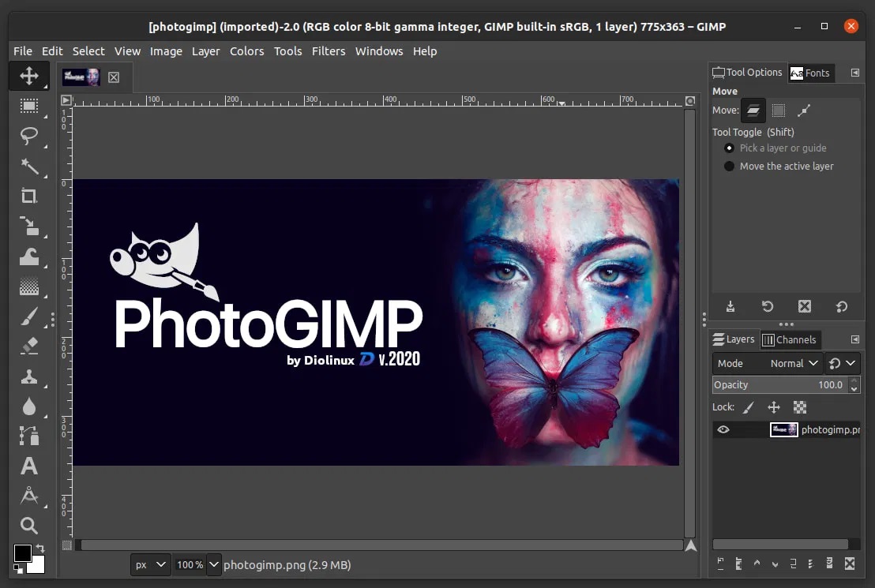This screenshot has height=588, width=875.
Task: Switch to the Channels tab
Action: [790, 339]
